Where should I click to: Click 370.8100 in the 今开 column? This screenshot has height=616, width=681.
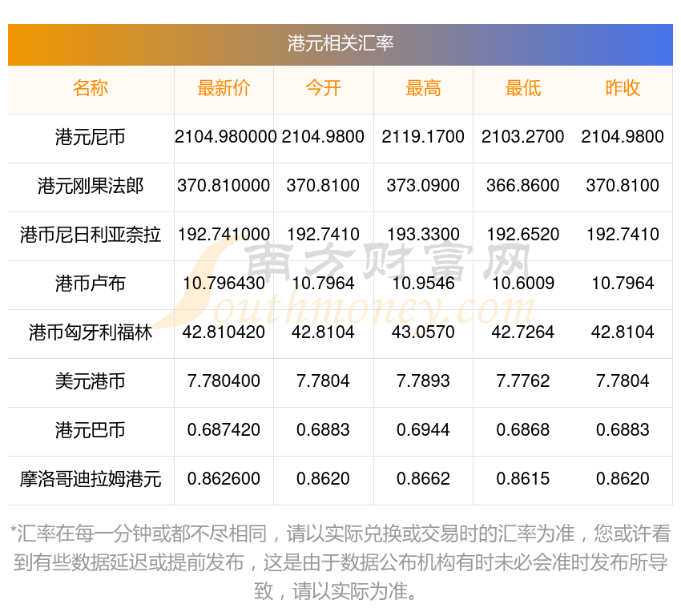[323, 186]
